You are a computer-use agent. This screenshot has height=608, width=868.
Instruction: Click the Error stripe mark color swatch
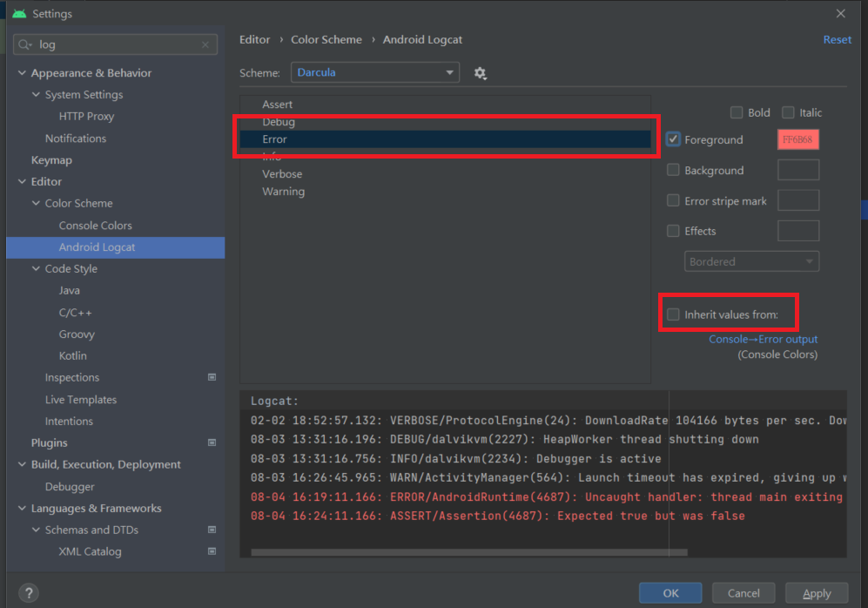click(x=798, y=200)
